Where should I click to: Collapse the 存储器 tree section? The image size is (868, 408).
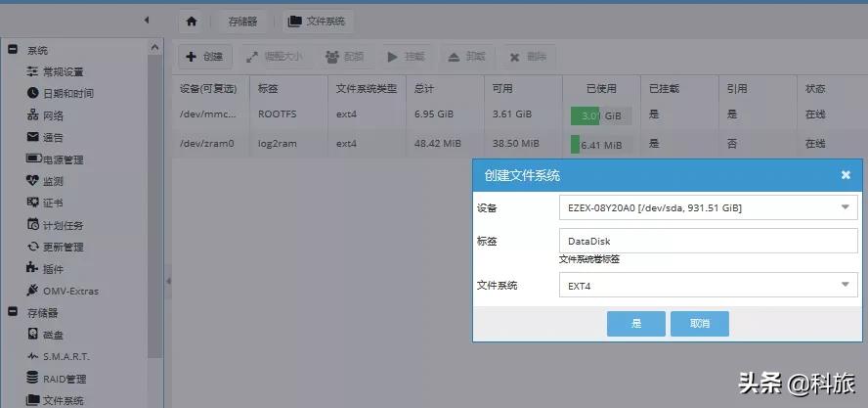point(13,312)
